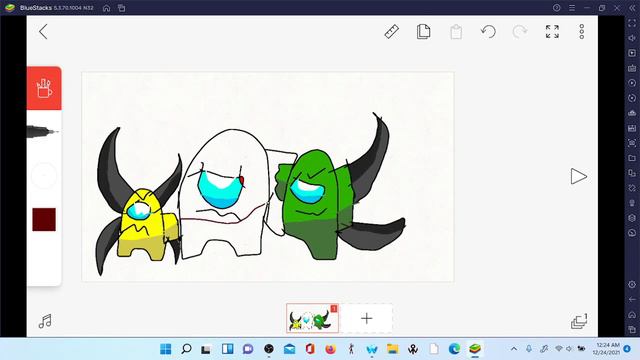The image size is (640, 360).
Task: Show hidden system tray icons
Action: tap(514, 349)
